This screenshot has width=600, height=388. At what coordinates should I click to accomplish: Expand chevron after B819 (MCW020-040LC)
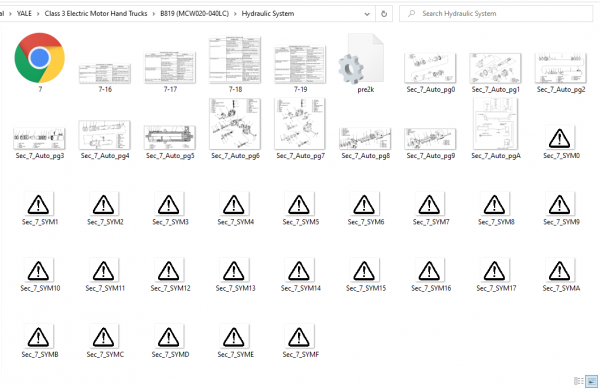[235, 14]
